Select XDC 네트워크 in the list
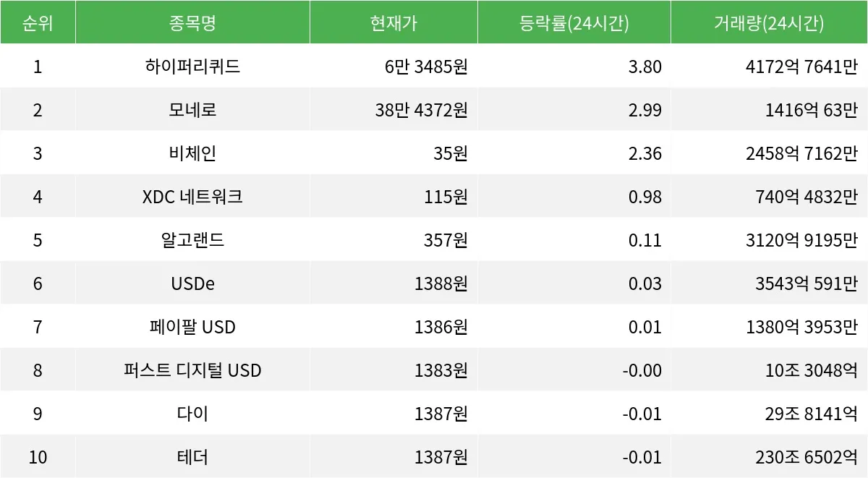Screen dimensions: 868x478 point(192,197)
